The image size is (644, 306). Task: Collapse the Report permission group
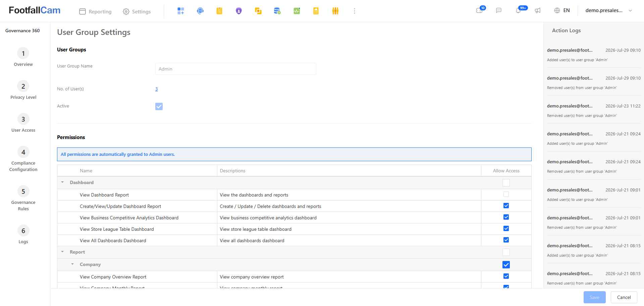(x=62, y=252)
